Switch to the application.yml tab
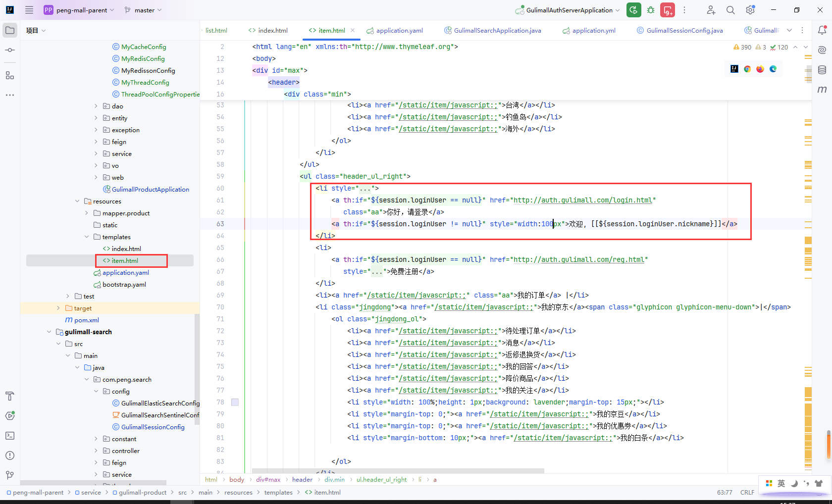 (589, 30)
